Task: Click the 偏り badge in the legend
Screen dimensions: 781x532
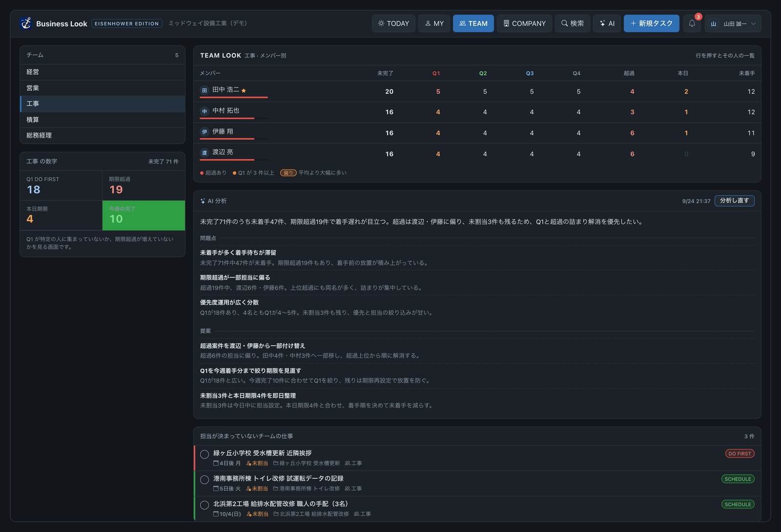Action: pyautogui.click(x=288, y=173)
